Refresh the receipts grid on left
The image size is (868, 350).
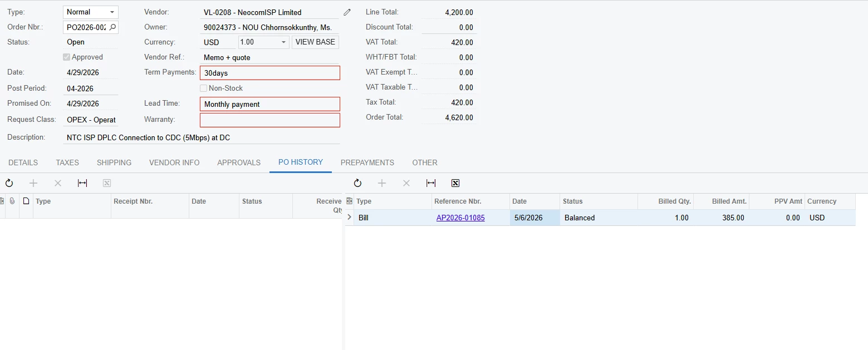(x=9, y=183)
